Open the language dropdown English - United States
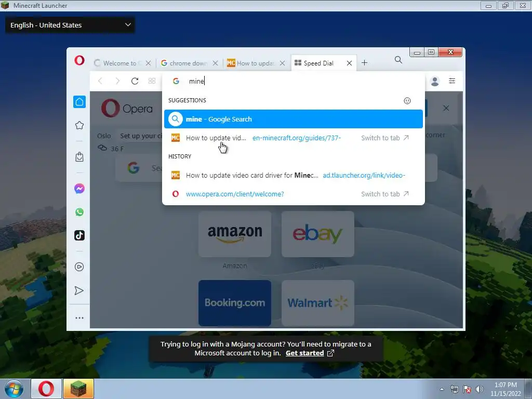 [x=70, y=25]
